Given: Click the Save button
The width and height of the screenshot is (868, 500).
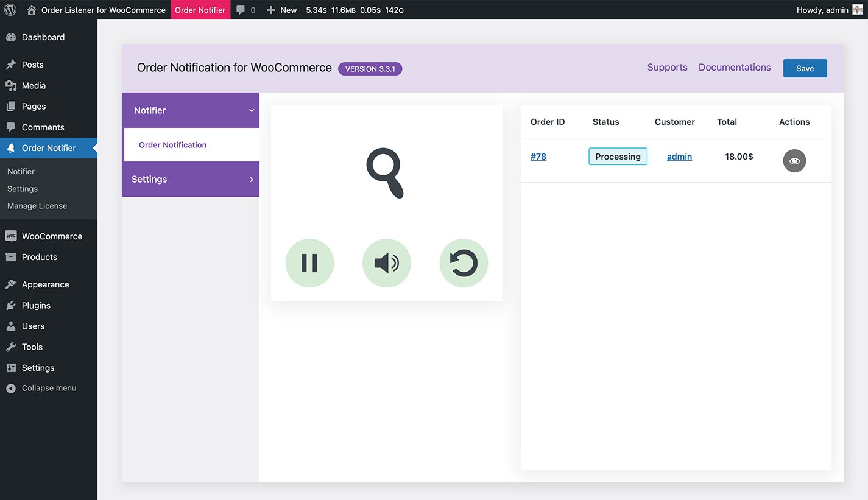Looking at the screenshot, I should pyautogui.click(x=805, y=68).
